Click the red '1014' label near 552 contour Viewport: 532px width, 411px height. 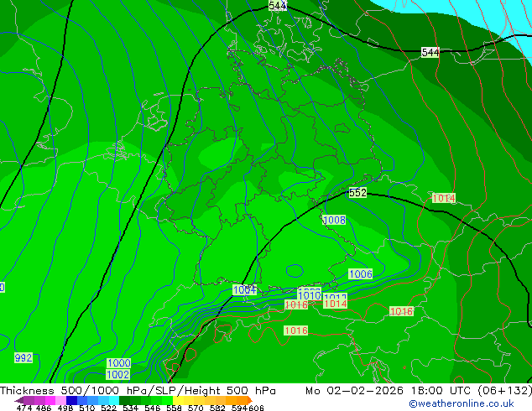click(444, 198)
